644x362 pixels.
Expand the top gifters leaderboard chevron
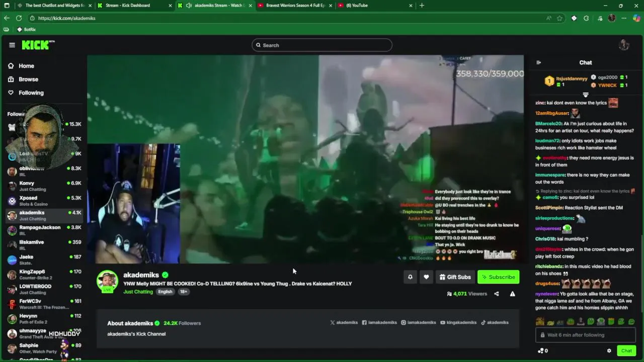[585, 95]
